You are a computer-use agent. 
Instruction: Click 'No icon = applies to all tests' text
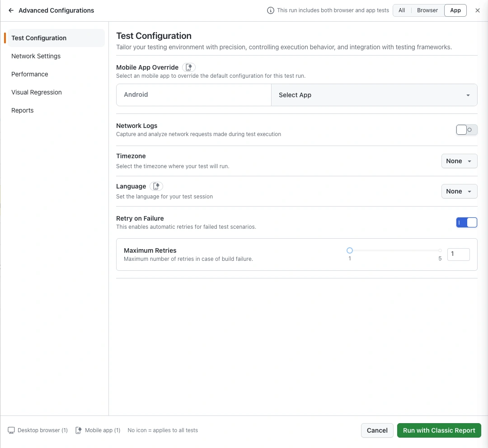pyautogui.click(x=163, y=430)
